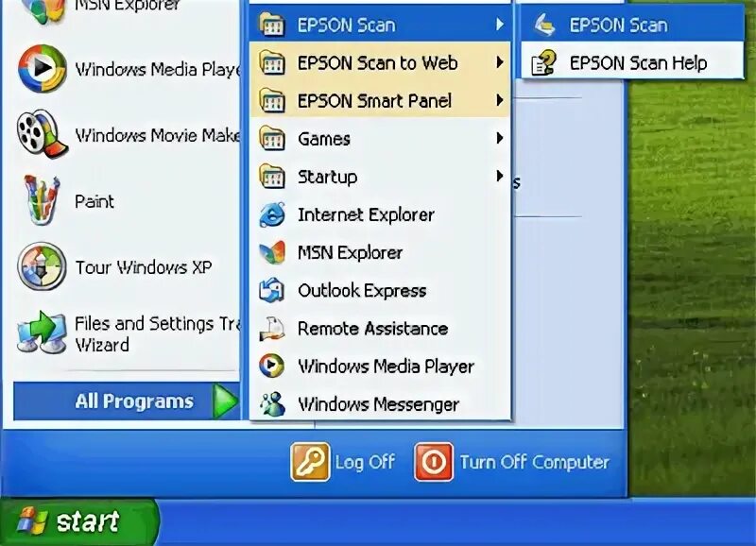The width and height of the screenshot is (756, 546).
Task: Click the Games folder icon
Action: point(272,138)
